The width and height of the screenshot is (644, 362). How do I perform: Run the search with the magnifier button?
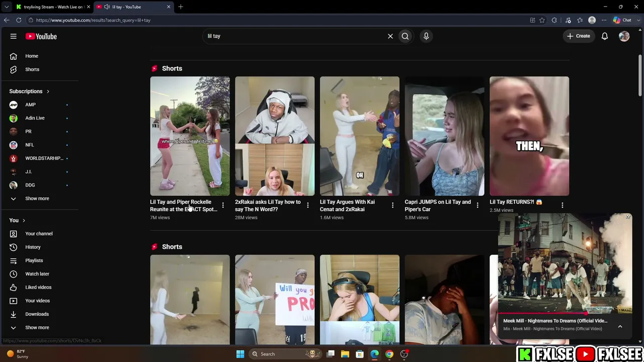click(405, 36)
